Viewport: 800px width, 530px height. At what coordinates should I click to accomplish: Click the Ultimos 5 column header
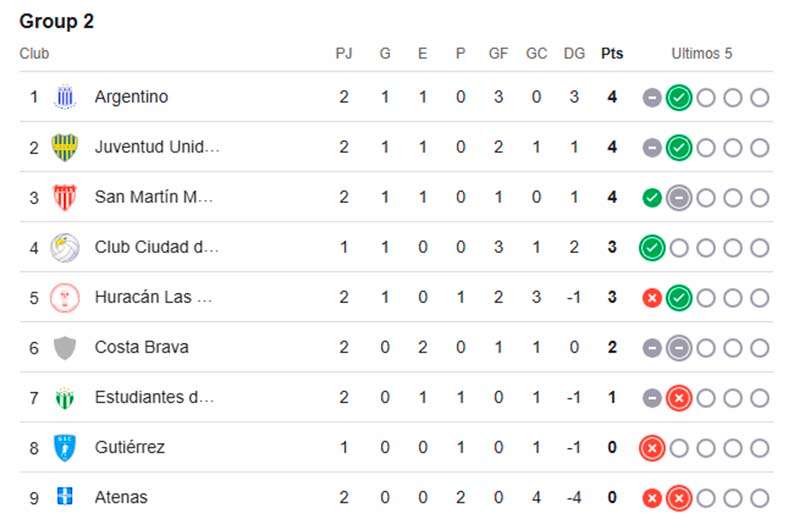tap(702, 54)
